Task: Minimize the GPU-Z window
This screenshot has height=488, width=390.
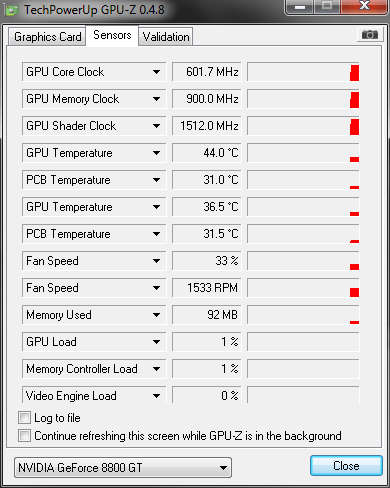Action: click(x=300, y=7)
